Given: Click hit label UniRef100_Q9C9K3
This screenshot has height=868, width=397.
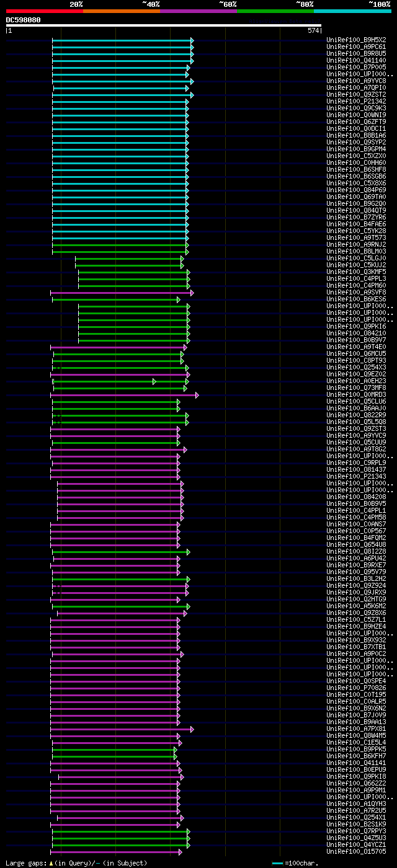Looking at the screenshot, I should (x=356, y=108).
